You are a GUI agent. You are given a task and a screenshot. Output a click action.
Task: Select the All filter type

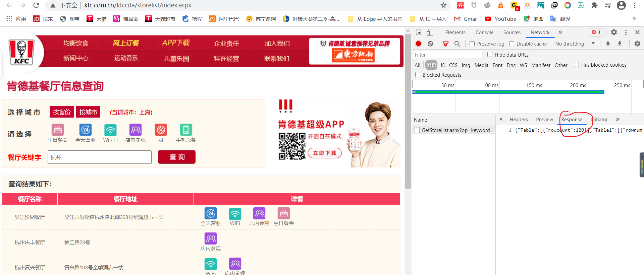(417, 65)
